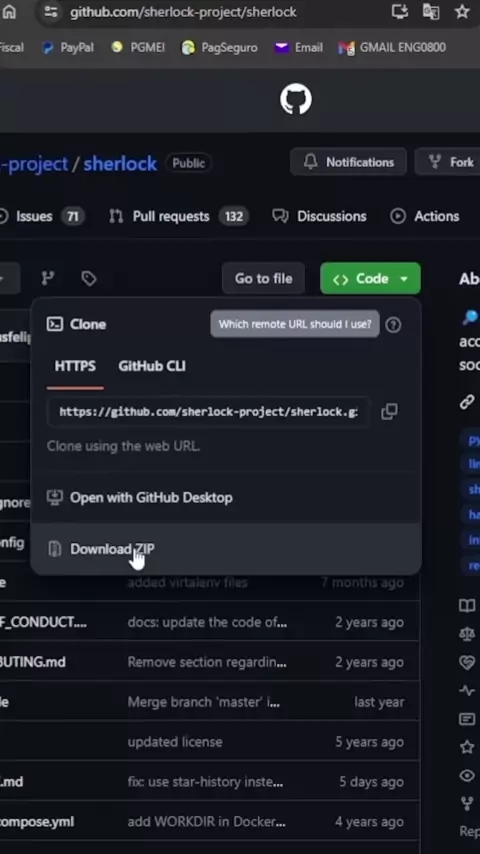Open the file ending in BUTING.md
This screenshot has width=480, height=854.
click(x=33, y=662)
